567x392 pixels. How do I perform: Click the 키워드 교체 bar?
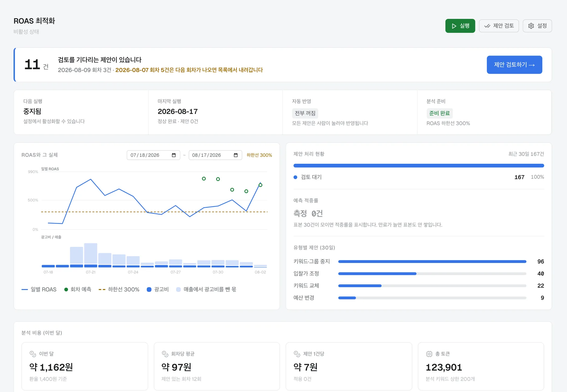pyautogui.click(x=432, y=286)
